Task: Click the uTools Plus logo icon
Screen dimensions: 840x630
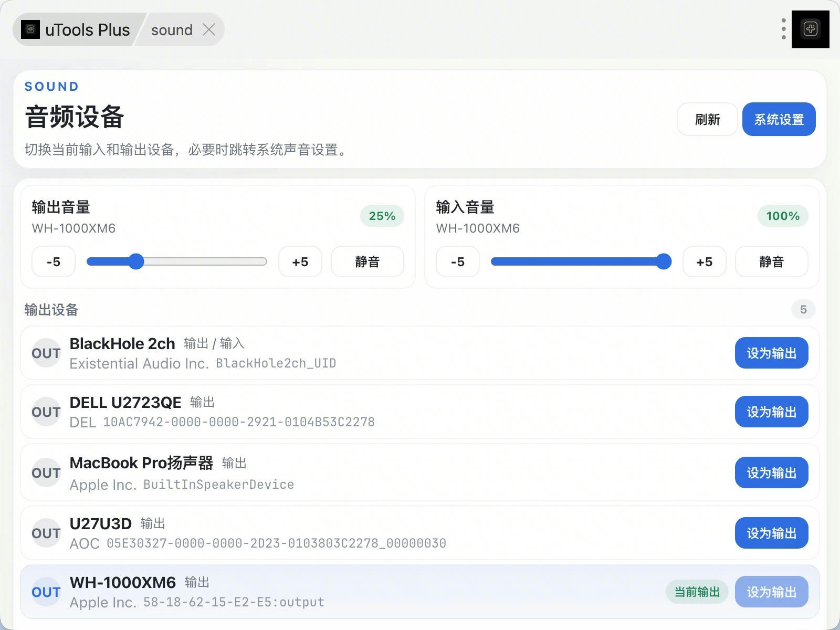Action: pyautogui.click(x=30, y=29)
